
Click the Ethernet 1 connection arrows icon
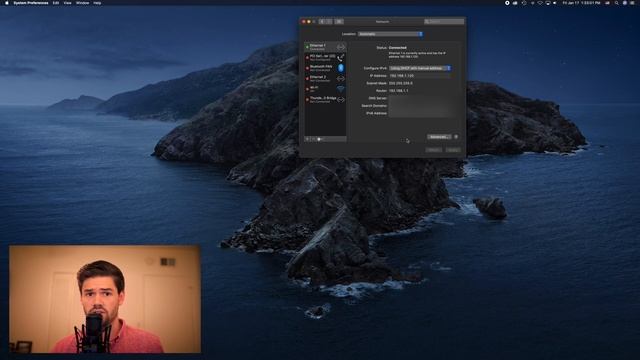pos(340,47)
